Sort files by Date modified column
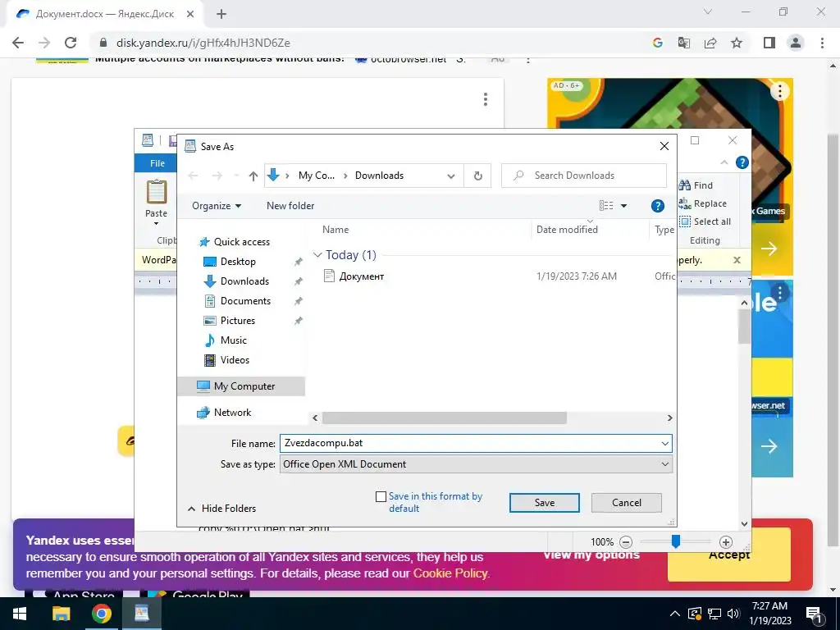Image resolution: width=840 pixels, height=630 pixels. pos(567,230)
